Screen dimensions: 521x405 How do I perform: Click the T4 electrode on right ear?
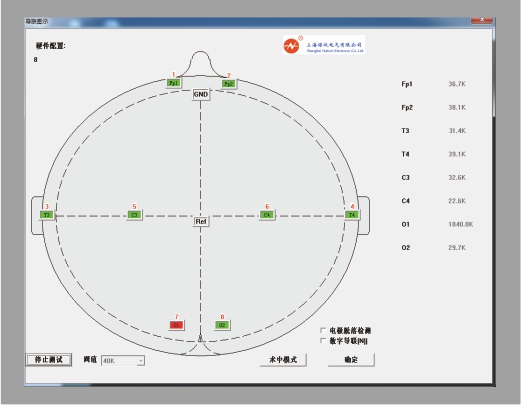[x=352, y=215]
